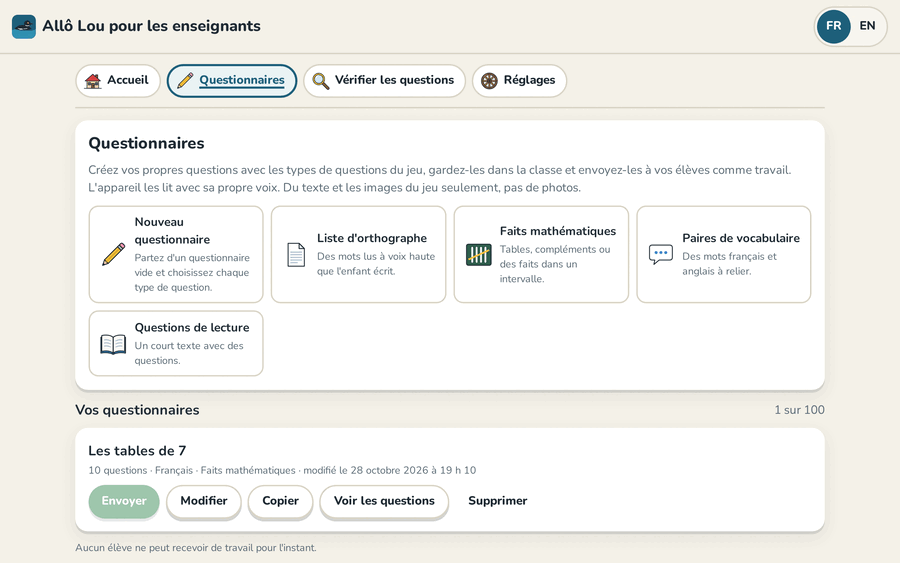Click the house icon in the Accueil tab
Image resolution: width=900 pixels, height=563 pixels.
(92, 81)
